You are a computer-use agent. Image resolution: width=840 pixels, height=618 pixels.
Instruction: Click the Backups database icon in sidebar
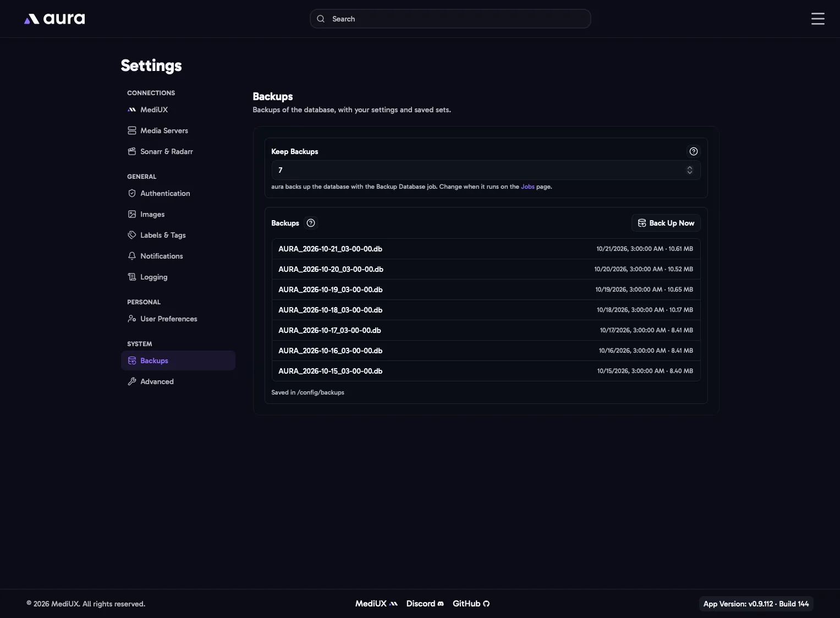[x=132, y=360]
